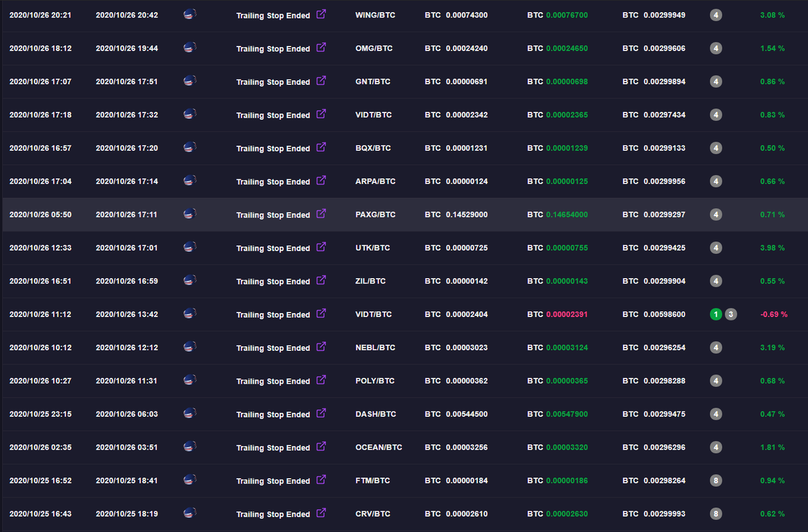Image resolution: width=808 pixels, height=532 pixels.
Task: Open external link icon for WING/BTC trade
Action: pos(321,14)
